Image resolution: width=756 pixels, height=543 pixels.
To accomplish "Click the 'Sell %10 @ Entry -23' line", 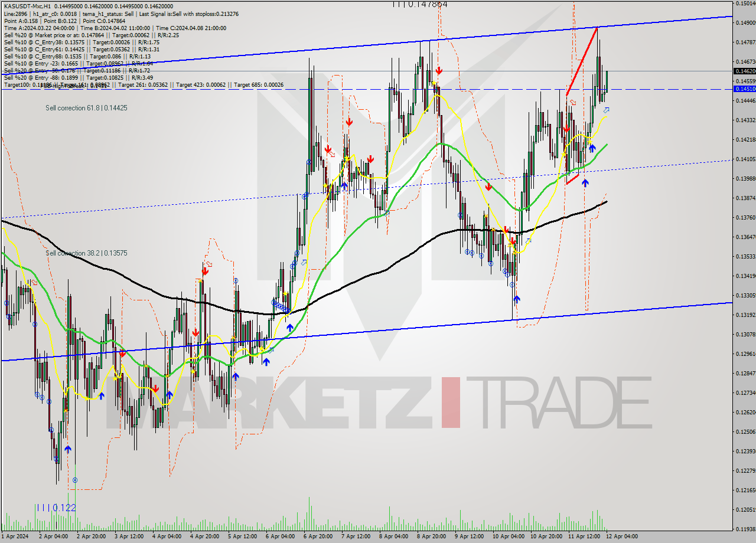I will 79,63.
